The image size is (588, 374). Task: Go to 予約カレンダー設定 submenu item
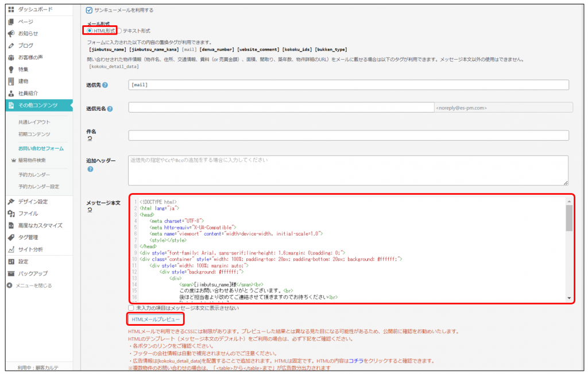coord(38,187)
